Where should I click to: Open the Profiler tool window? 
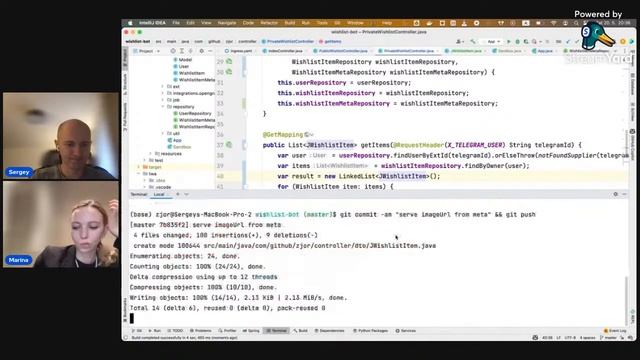click(x=227, y=331)
